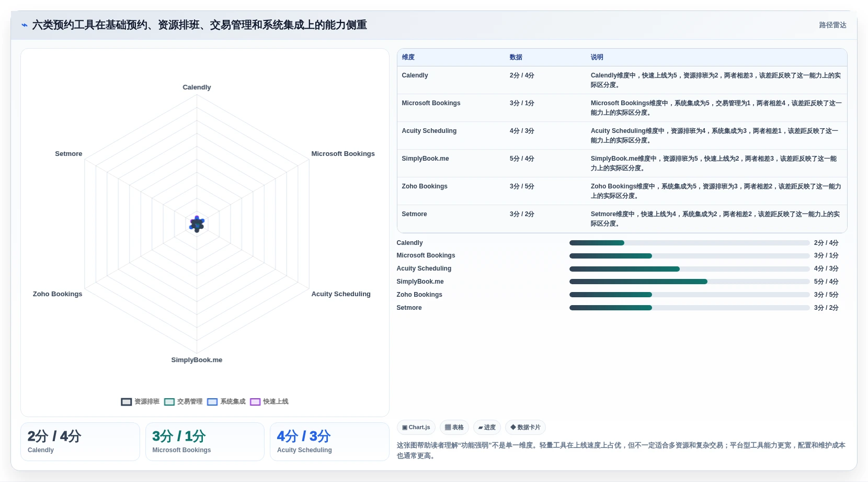Select the 维度 column header
This screenshot has height=482, width=868.
[408, 58]
